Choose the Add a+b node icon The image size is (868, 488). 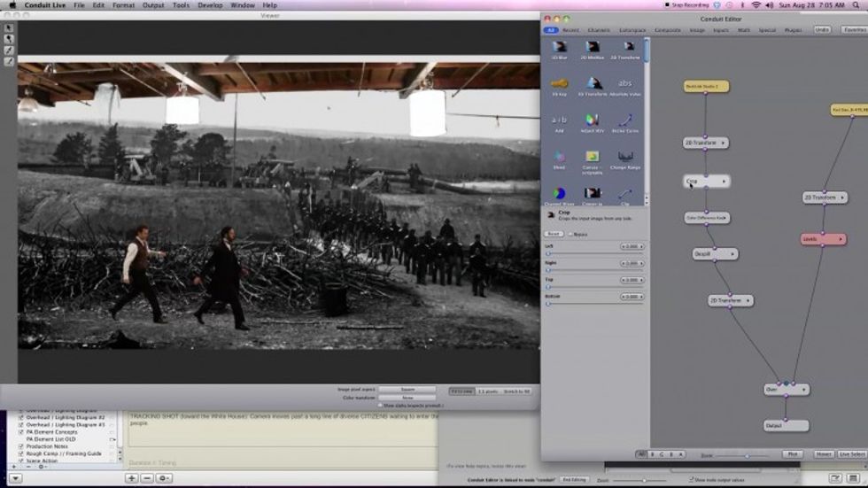click(x=559, y=120)
